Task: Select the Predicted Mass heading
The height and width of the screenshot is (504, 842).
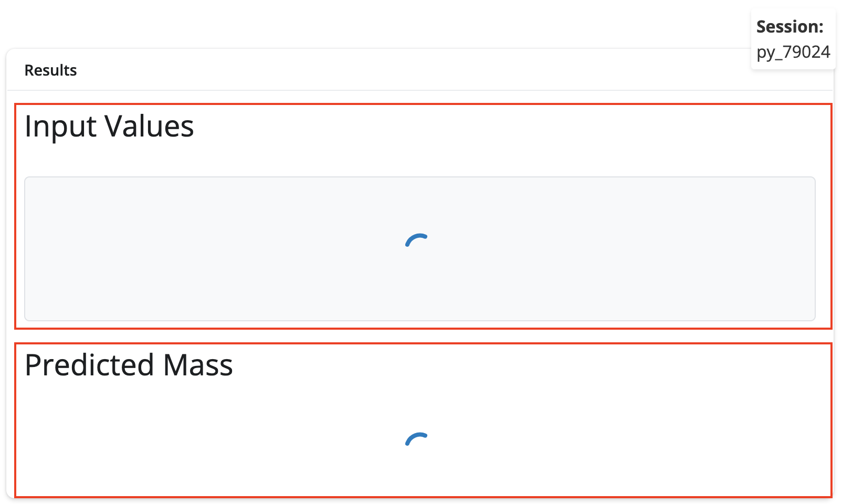Action: pos(129,365)
